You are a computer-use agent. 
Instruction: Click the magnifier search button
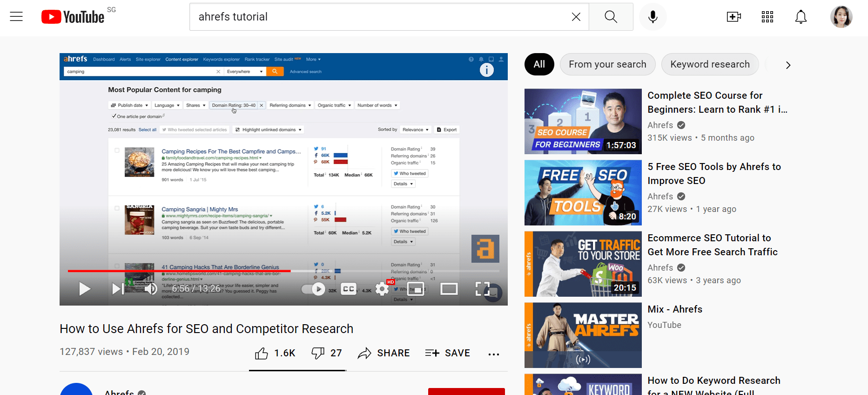(611, 17)
